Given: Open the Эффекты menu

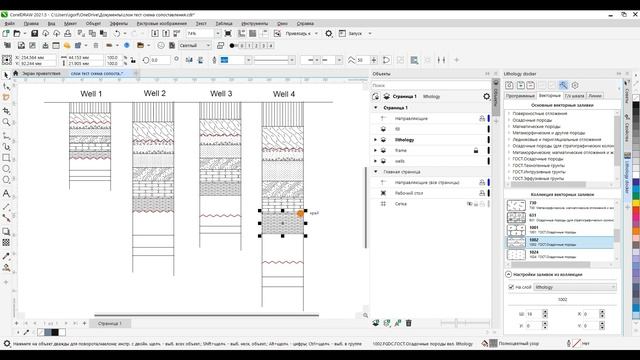Looking at the screenshot, I should pos(119,24).
